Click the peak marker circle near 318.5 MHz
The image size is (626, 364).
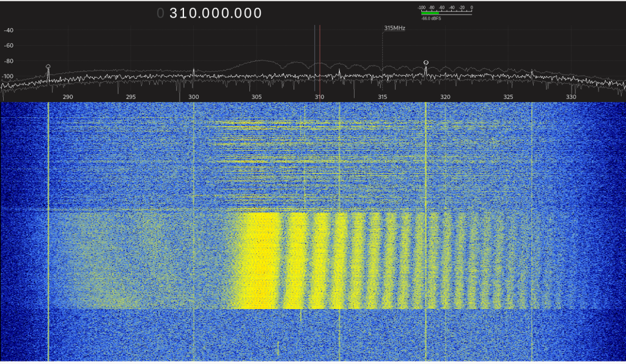[x=426, y=62]
